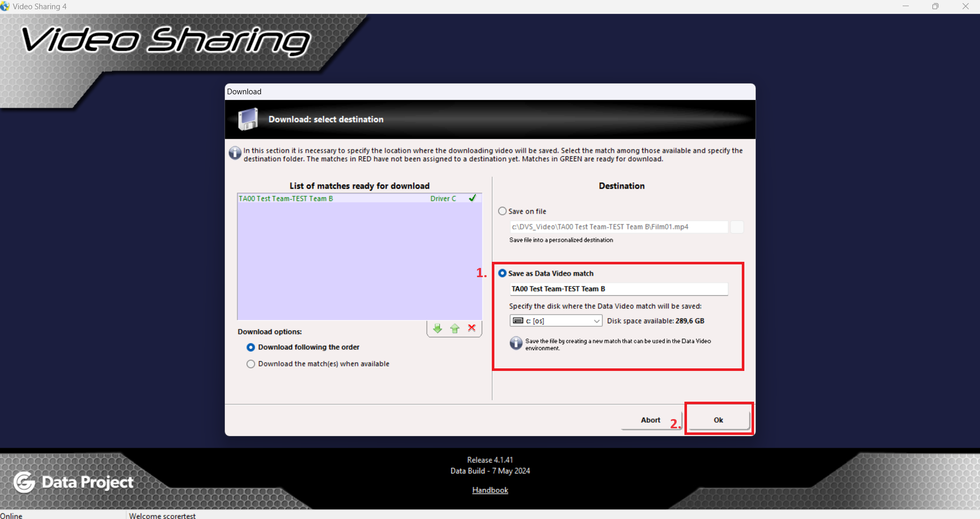Click the browse button next to file path
This screenshot has width=980, height=519.
[737, 227]
